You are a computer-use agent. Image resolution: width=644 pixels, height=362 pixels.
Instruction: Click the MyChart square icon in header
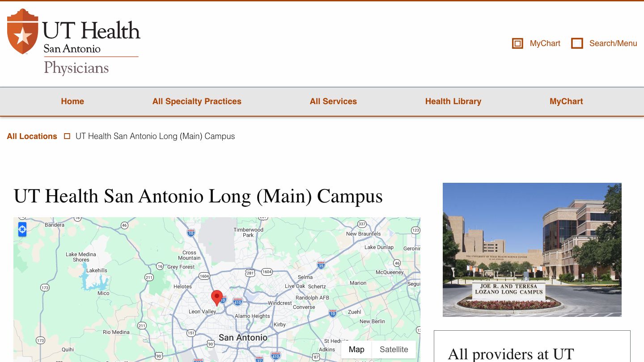517,43
